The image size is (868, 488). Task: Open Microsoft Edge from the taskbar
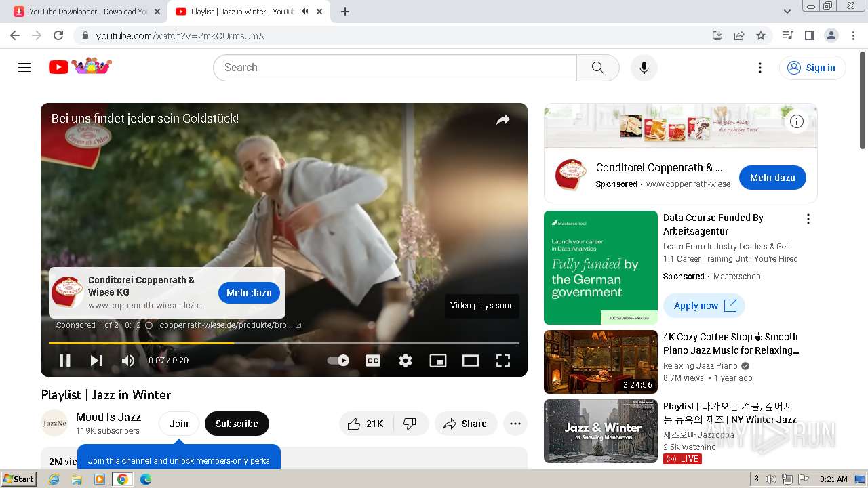pyautogui.click(x=145, y=479)
